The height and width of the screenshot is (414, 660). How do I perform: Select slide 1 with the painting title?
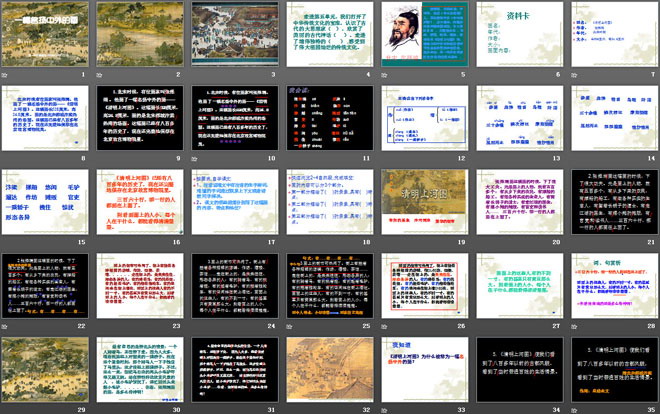click(x=47, y=35)
